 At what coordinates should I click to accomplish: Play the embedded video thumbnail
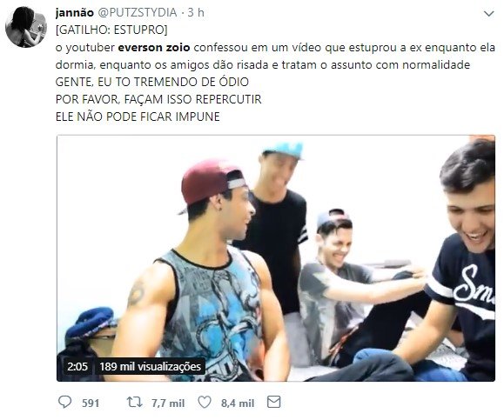276,258
